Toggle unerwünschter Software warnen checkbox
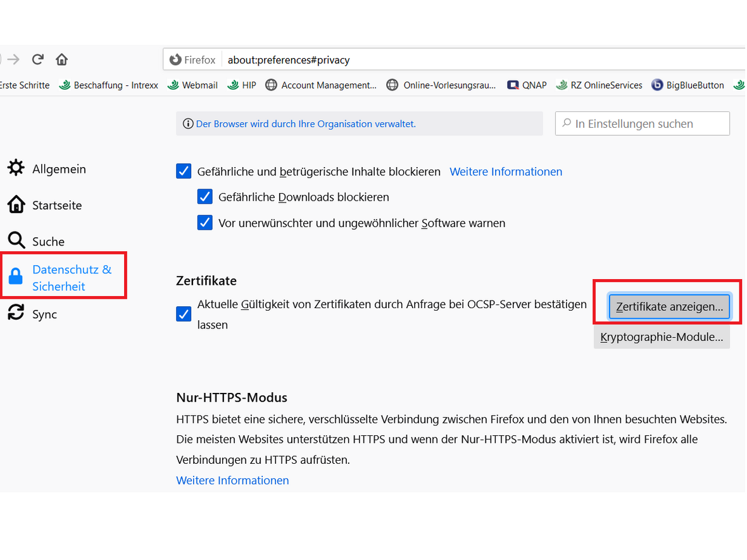This screenshot has width=747, height=560. (x=204, y=223)
